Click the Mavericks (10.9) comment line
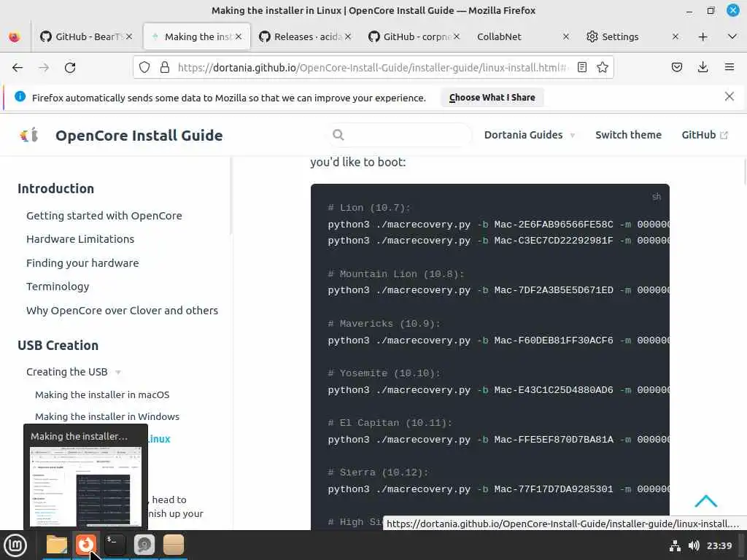Image resolution: width=747 pixels, height=560 pixels. click(384, 324)
